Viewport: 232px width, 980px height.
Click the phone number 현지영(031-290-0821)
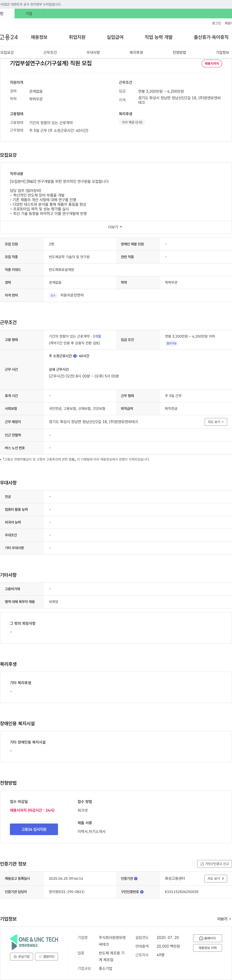[67, 892]
